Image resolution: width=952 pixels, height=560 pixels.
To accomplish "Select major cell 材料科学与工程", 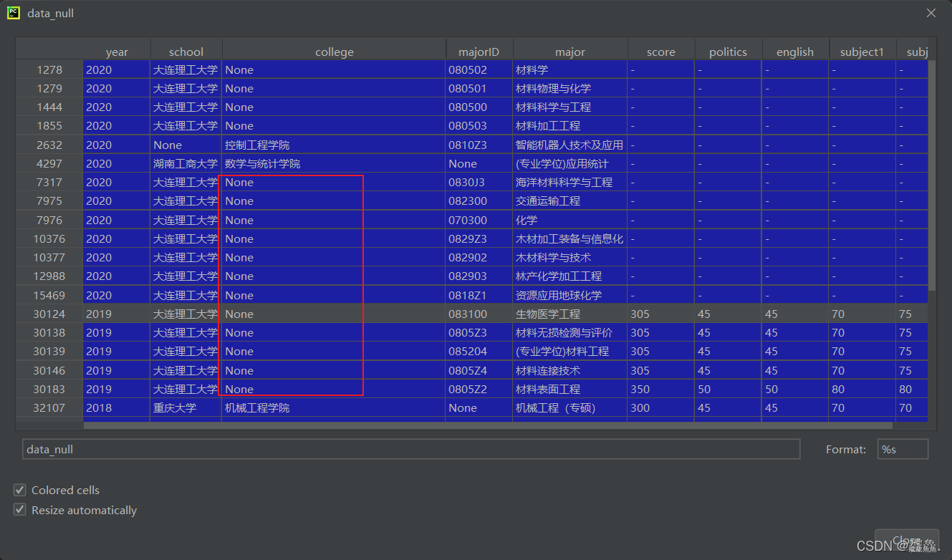I will click(x=570, y=107).
